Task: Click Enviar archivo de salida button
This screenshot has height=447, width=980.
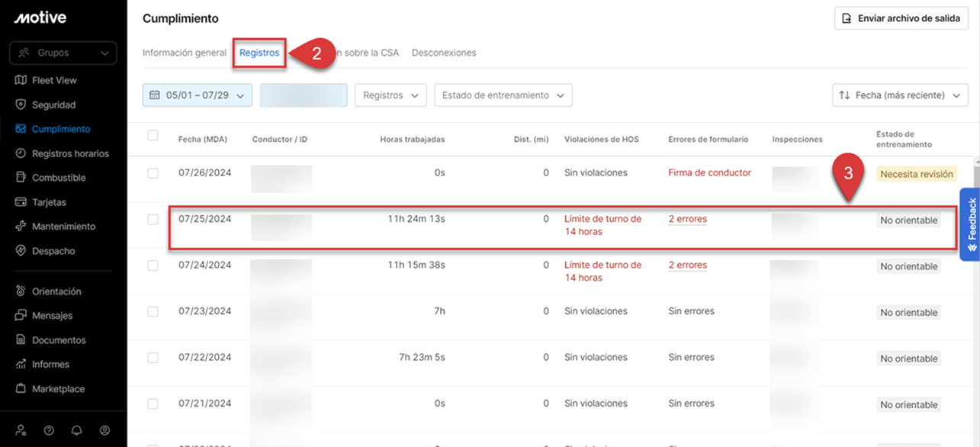Action: (901, 18)
